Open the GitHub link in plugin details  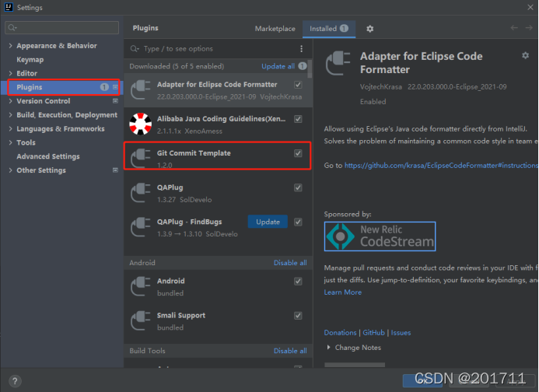(x=373, y=333)
